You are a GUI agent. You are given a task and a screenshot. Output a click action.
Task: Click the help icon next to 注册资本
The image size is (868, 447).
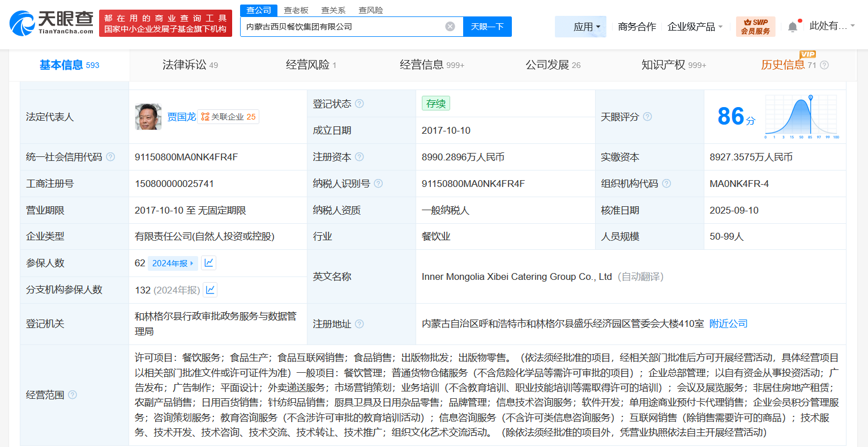pos(361,156)
